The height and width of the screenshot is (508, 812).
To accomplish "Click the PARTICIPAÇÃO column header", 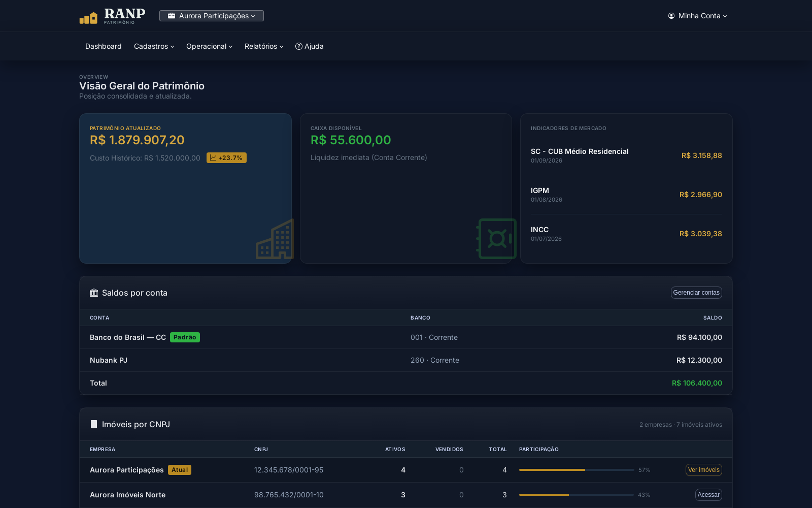I will point(539,449).
